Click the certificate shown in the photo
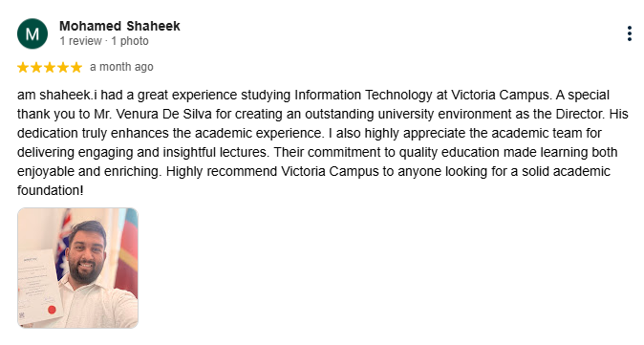Image resolution: width=644 pixels, height=345 pixels. click(x=39, y=287)
